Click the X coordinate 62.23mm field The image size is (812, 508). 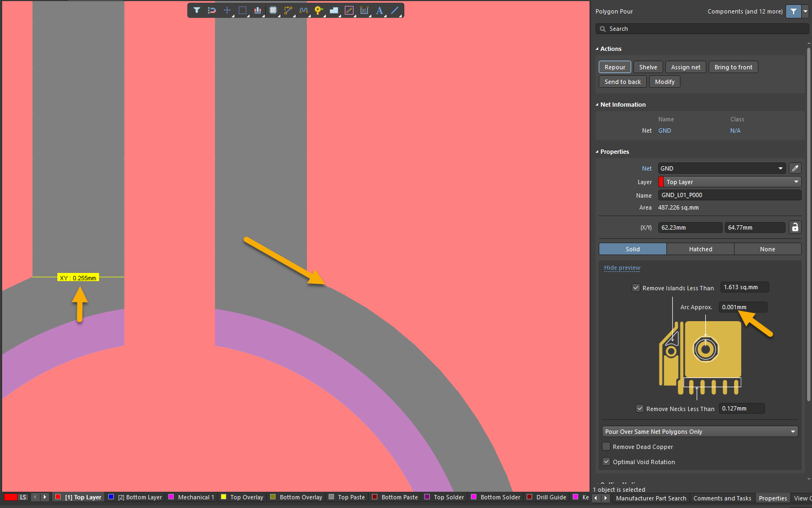(x=690, y=227)
